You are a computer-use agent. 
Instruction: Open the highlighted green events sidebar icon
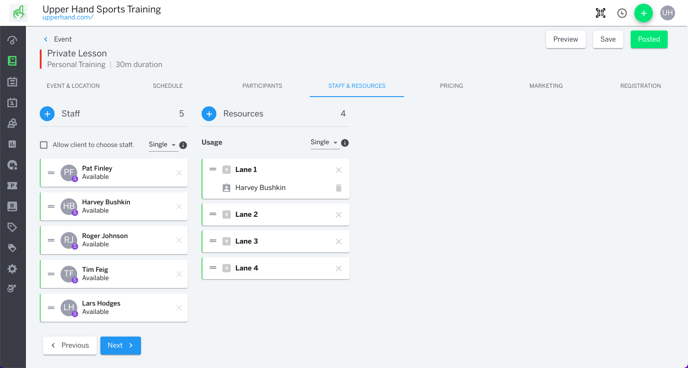[x=12, y=61]
